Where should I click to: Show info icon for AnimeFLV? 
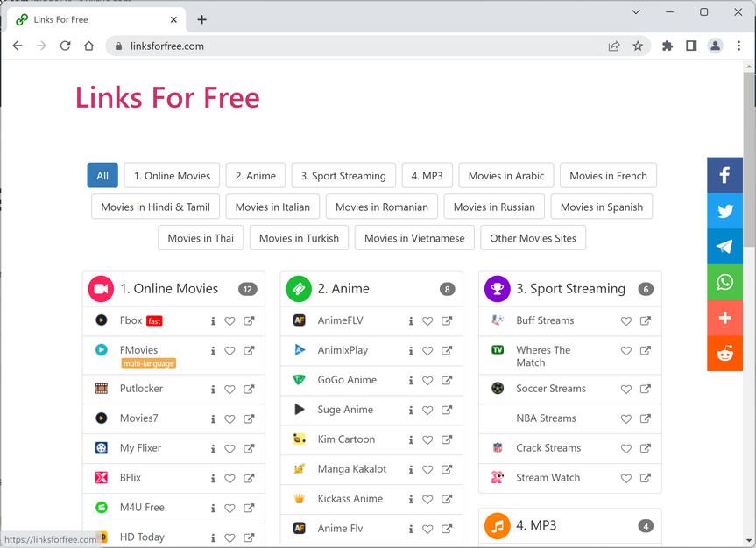click(x=411, y=321)
